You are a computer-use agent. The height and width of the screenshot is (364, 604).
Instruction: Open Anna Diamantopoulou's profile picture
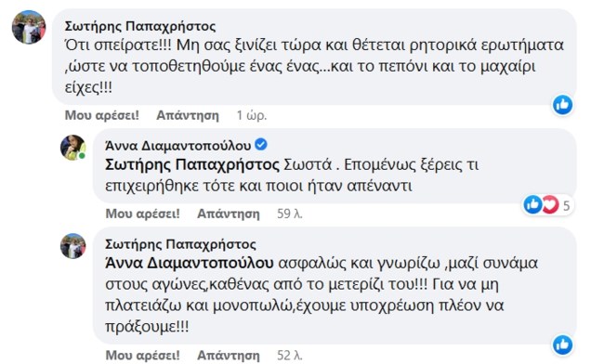tap(72, 148)
